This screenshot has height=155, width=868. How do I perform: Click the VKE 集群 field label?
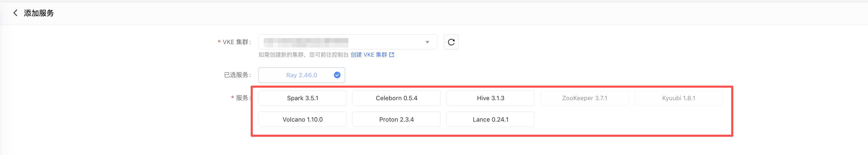[x=236, y=42]
